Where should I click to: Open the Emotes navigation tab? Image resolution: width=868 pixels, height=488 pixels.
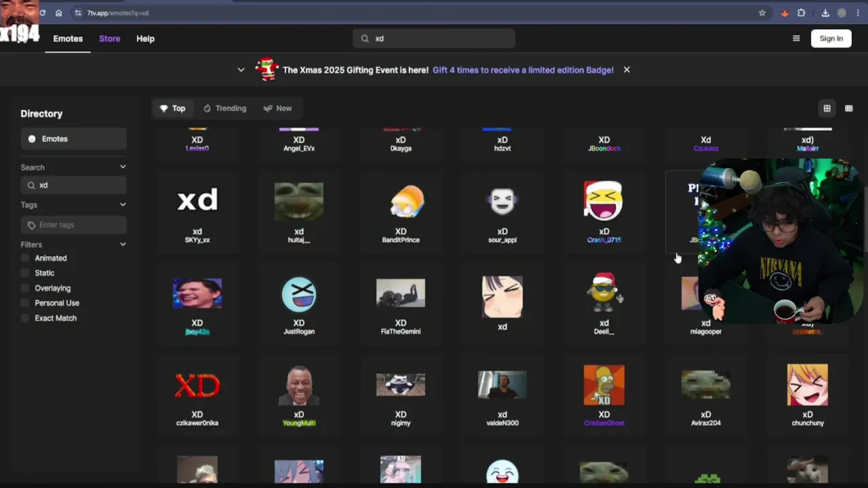pos(68,39)
